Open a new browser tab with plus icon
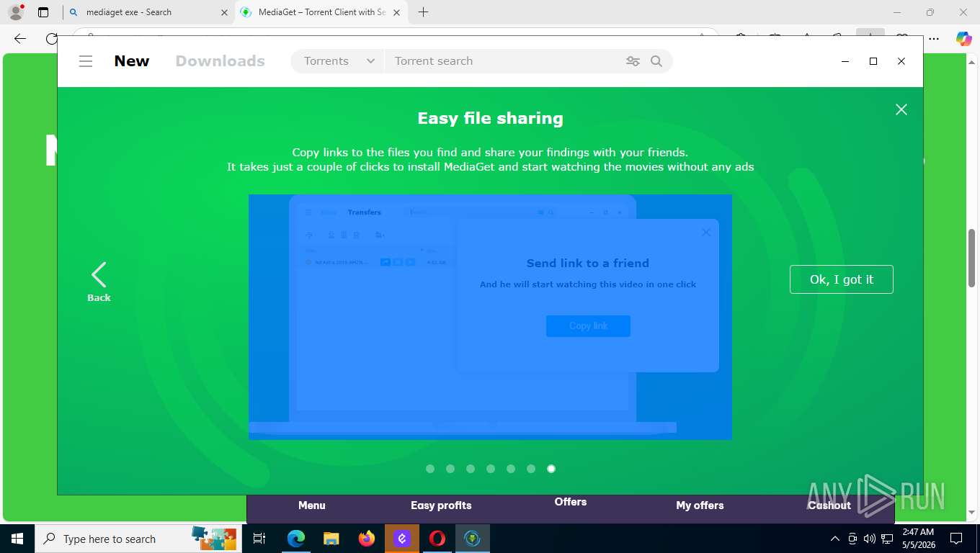 pyautogui.click(x=424, y=12)
